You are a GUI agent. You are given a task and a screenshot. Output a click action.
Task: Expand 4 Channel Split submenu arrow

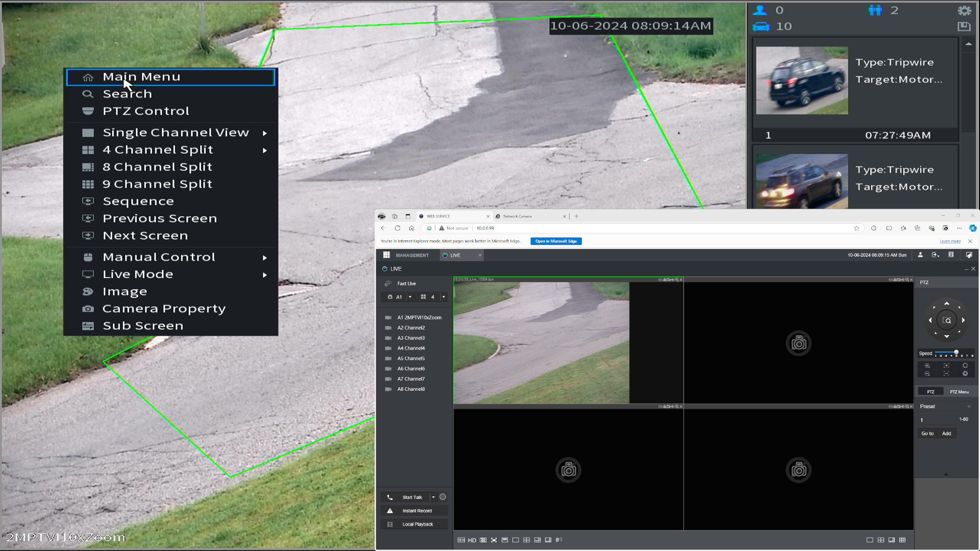click(x=264, y=151)
